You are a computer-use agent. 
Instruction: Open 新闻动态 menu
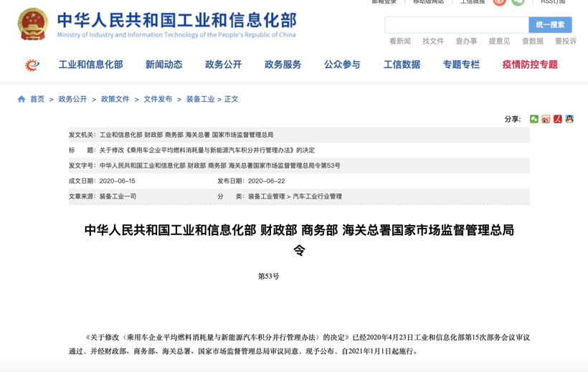pos(164,65)
